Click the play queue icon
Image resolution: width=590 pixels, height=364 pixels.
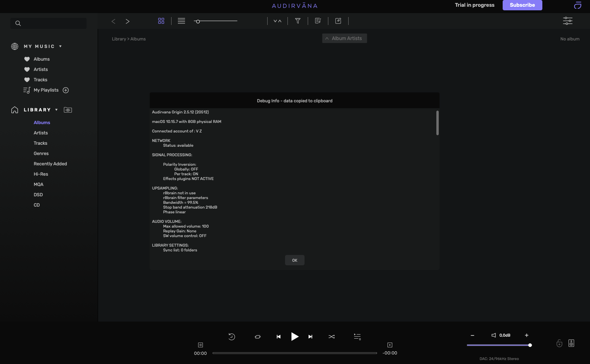[357, 337]
